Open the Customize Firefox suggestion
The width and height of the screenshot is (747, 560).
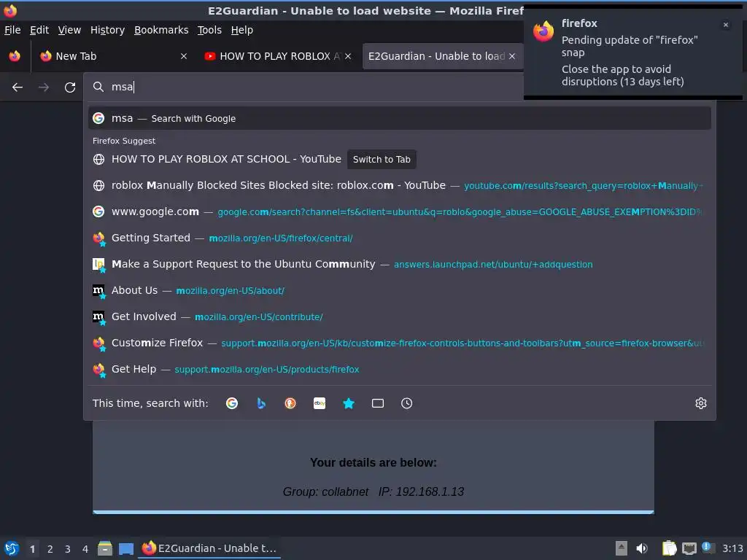[x=400, y=343]
